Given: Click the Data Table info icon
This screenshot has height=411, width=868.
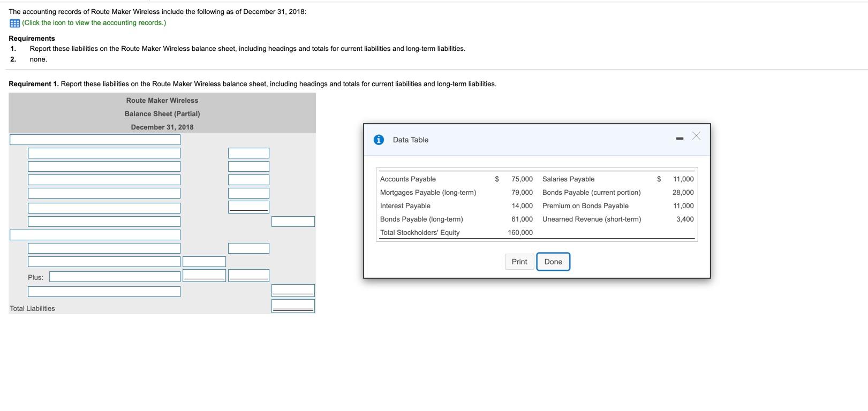Looking at the screenshot, I should coord(379,140).
